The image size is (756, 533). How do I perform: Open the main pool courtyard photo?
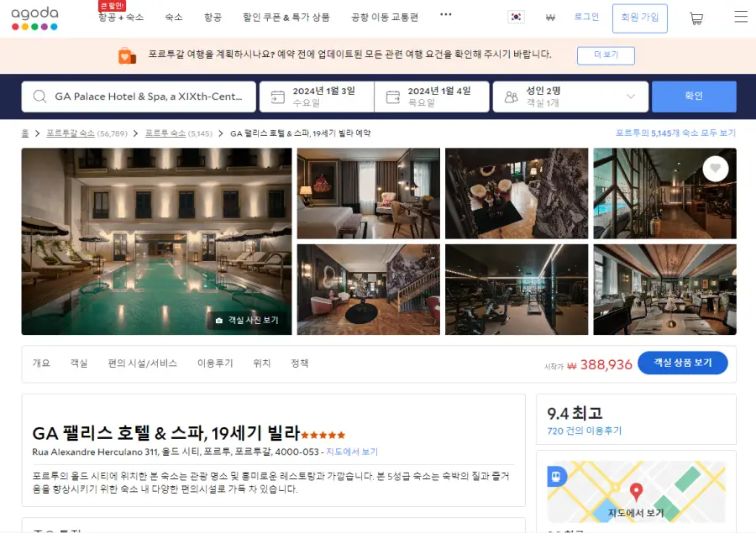[x=156, y=241]
